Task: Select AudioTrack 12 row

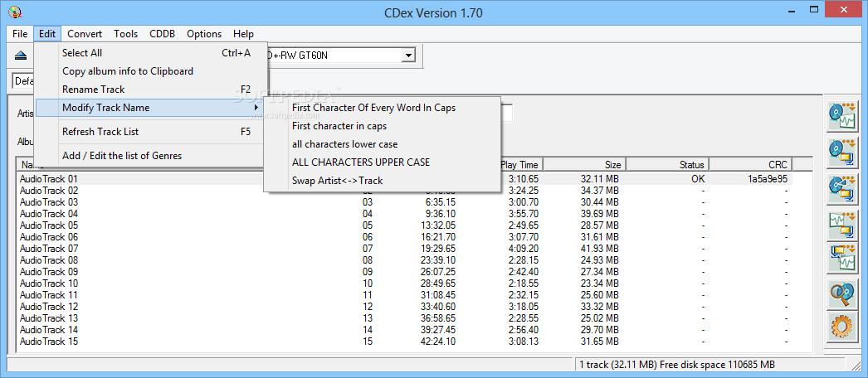Action: click(405, 307)
